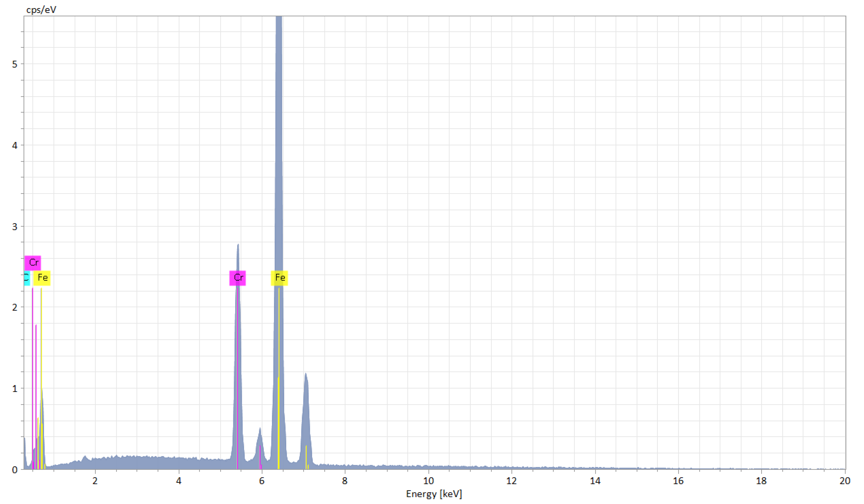
Task: Click the x-axis tick label 14
Action: [595, 481]
